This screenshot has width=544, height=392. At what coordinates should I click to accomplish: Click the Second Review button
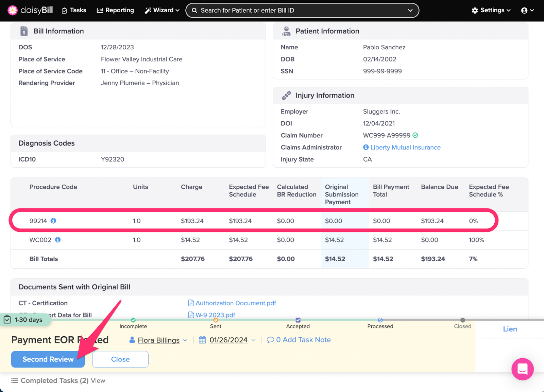(48, 359)
